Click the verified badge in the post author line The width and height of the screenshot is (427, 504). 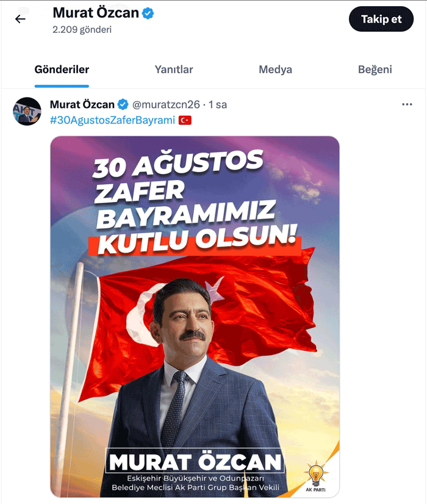123,104
